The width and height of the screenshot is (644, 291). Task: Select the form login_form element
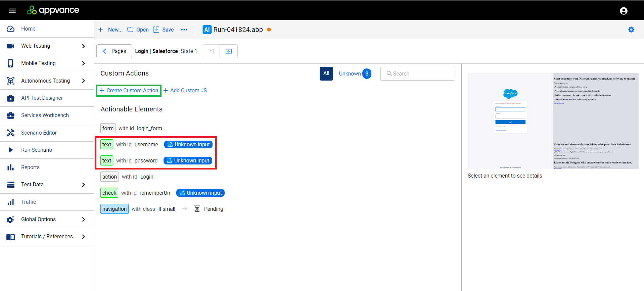click(x=131, y=129)
